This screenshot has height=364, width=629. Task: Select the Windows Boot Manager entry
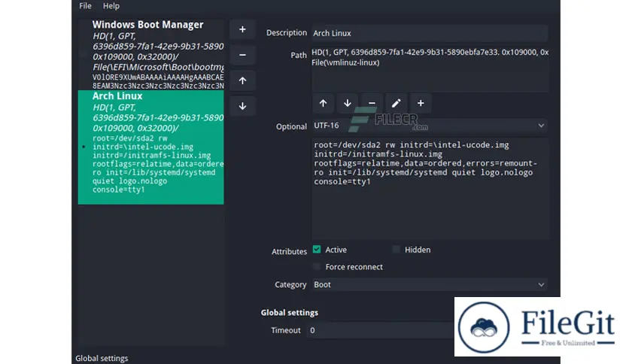(x=150, y=54)
